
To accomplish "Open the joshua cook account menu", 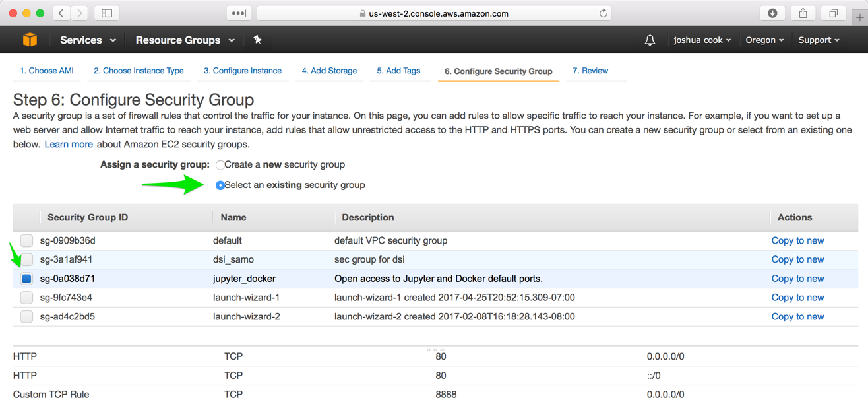I will click(x=702, y=40).
